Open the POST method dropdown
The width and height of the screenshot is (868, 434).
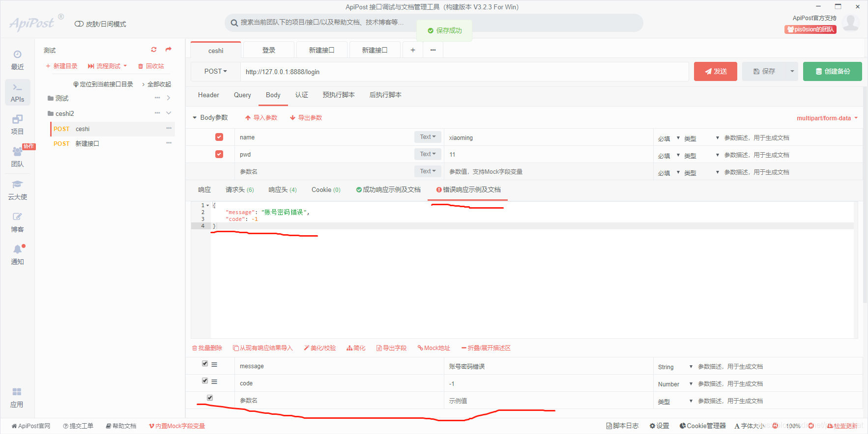pyautogui.click(x=216, y=72)
